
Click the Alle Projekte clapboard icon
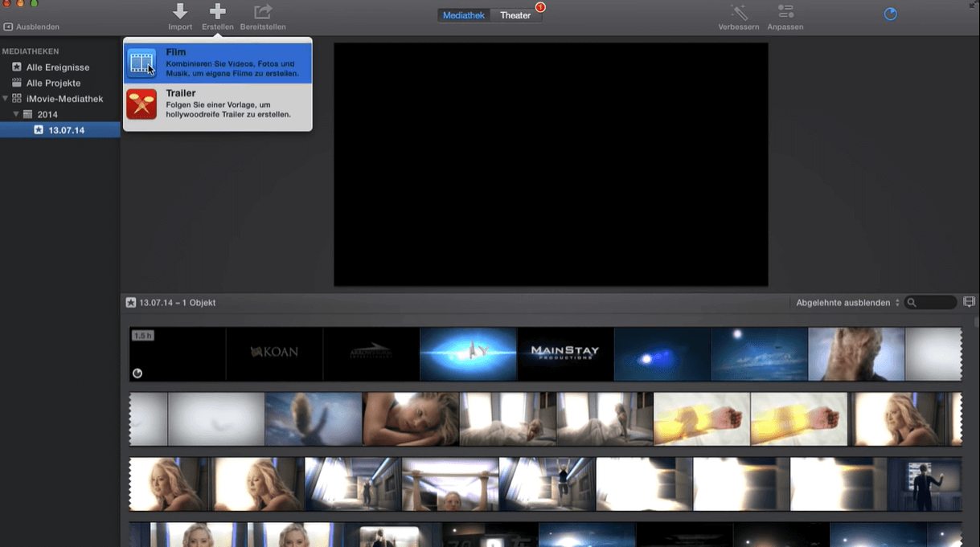[17, 83]
